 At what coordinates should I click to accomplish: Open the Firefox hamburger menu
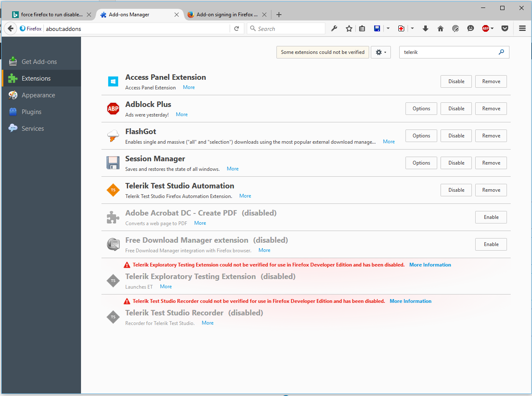point(522,28)
